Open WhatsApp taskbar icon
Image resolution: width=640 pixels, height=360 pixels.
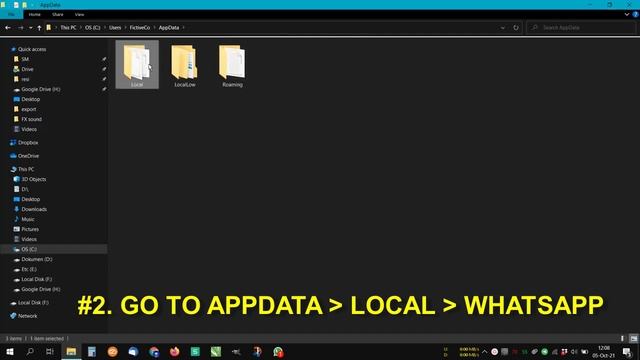[278, 351]
